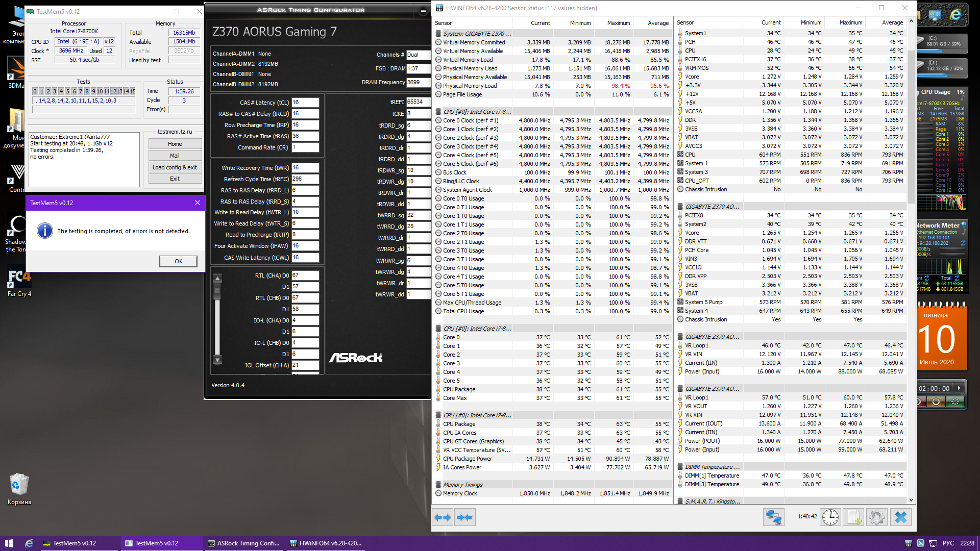Screen dimensions: 980x551
Task: Reset the HWiNFO clock timer icon
Action: [830, 517]
